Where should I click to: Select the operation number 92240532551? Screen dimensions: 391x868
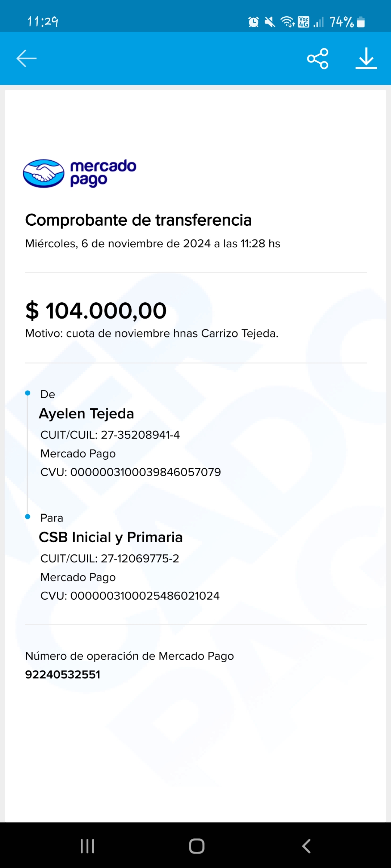63,675
